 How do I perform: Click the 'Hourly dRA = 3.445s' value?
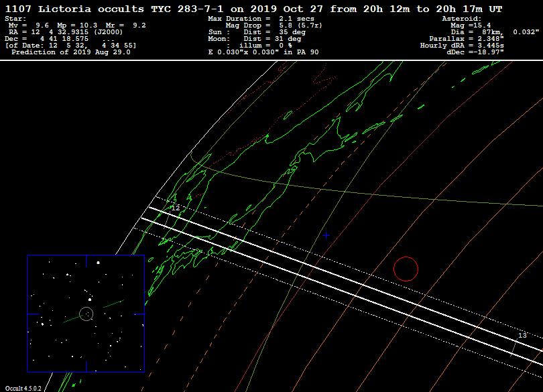tap(462, 46)
